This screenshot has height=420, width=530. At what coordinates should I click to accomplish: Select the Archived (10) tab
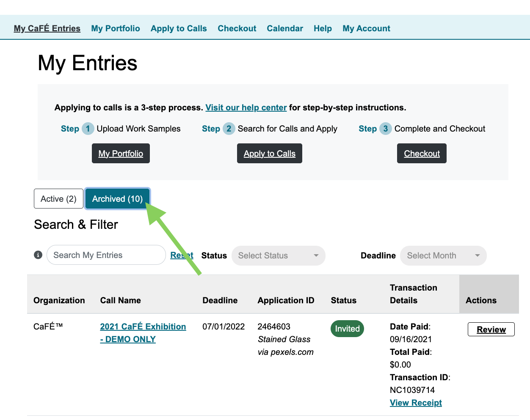(x=117, y=199)
